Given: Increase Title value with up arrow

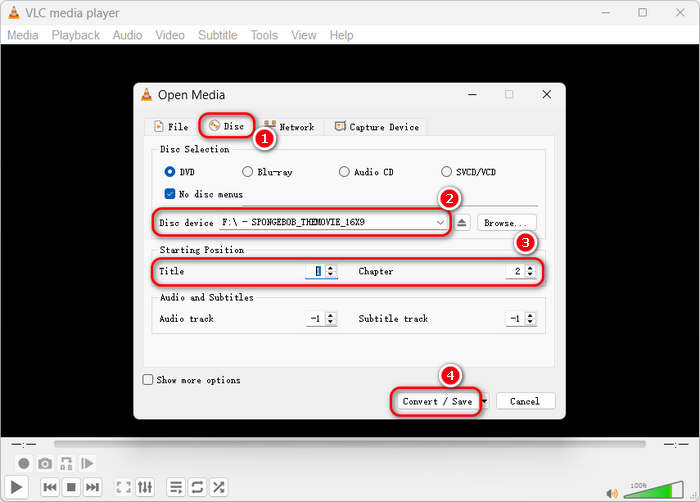Looking at the screenshot, I should [x=330, y=268].
